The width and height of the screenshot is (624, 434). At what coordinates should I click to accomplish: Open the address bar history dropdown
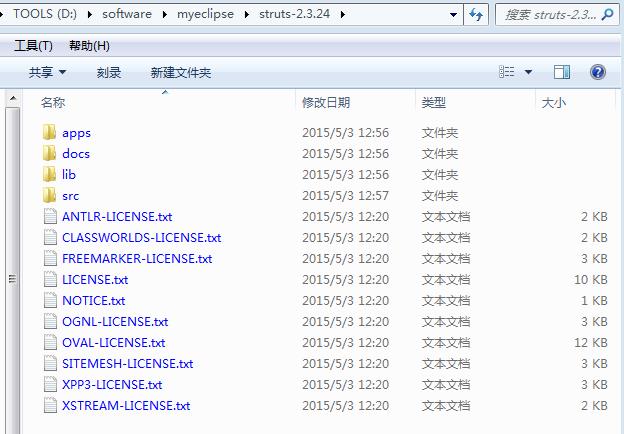(453, 15)
